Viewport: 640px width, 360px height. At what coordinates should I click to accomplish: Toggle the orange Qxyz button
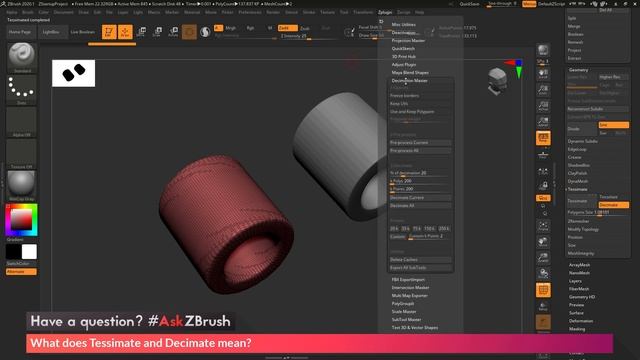pyautogui.click(x=543, y=198)
